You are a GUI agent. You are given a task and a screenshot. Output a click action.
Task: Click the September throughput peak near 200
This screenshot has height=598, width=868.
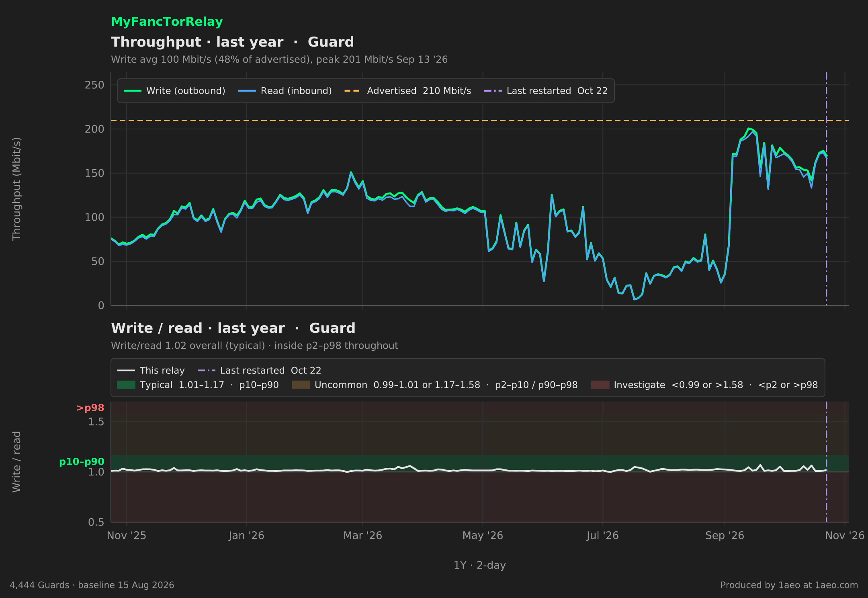749,129
